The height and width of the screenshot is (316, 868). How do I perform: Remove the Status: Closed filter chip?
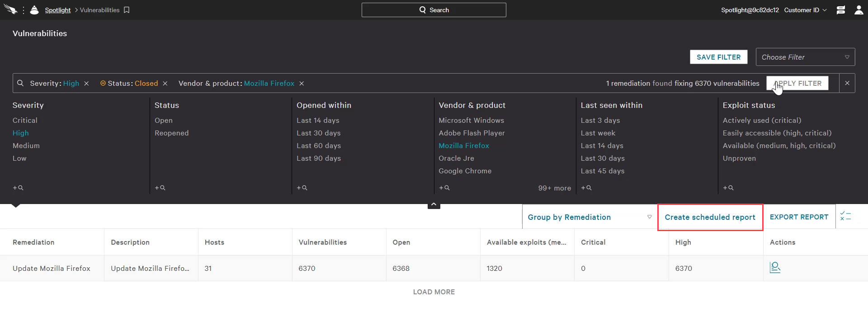click(165, 84)
